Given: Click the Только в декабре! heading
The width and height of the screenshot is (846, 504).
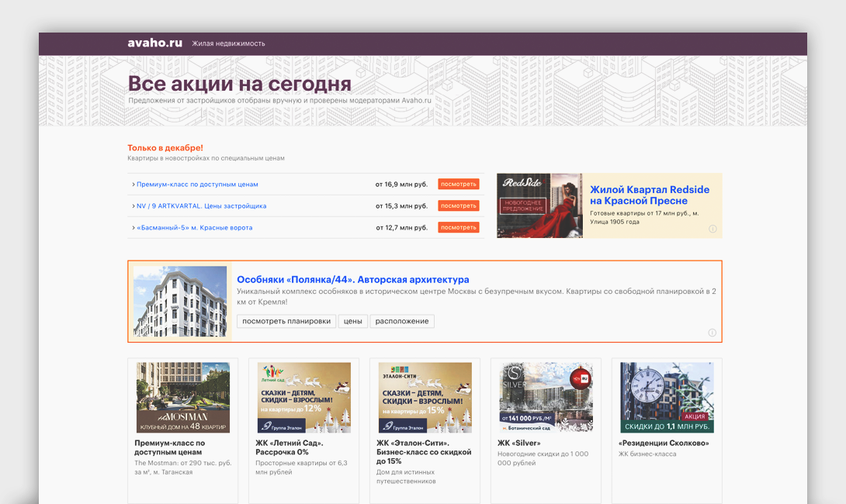Looking at the screenshot, I should click(165, 147).
